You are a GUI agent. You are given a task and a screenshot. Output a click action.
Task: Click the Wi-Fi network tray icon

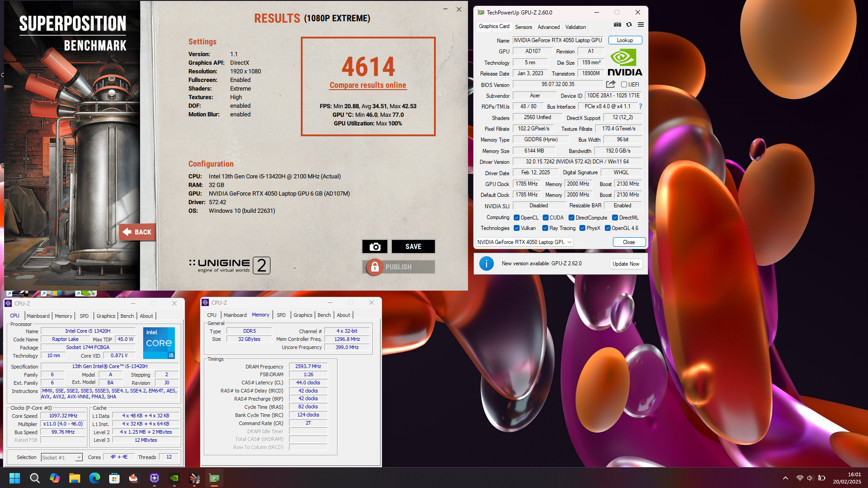pyautogui.click(x=800, y=478)
